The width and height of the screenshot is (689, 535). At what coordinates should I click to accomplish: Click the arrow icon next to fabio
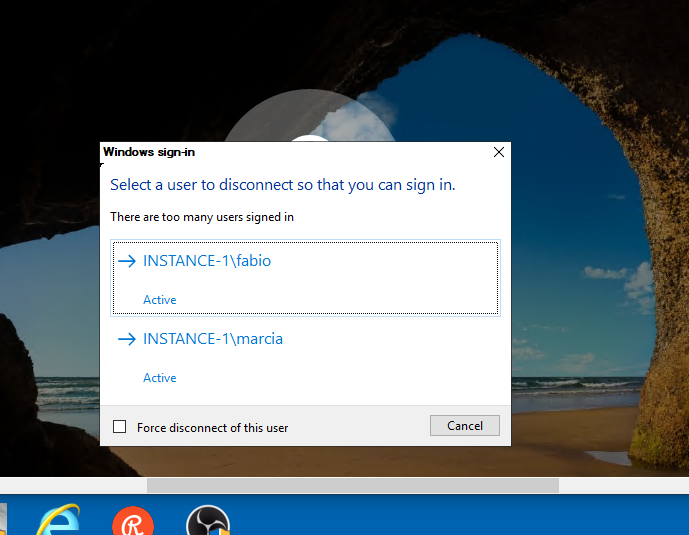[x=127, y=261]
